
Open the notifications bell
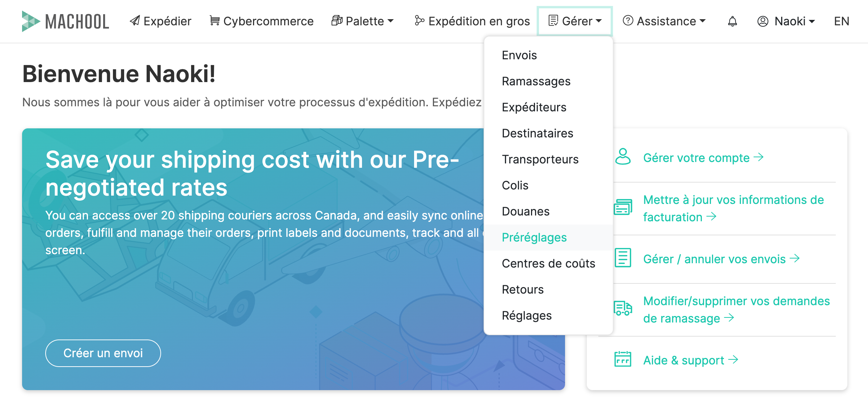(x=732, y=21)
